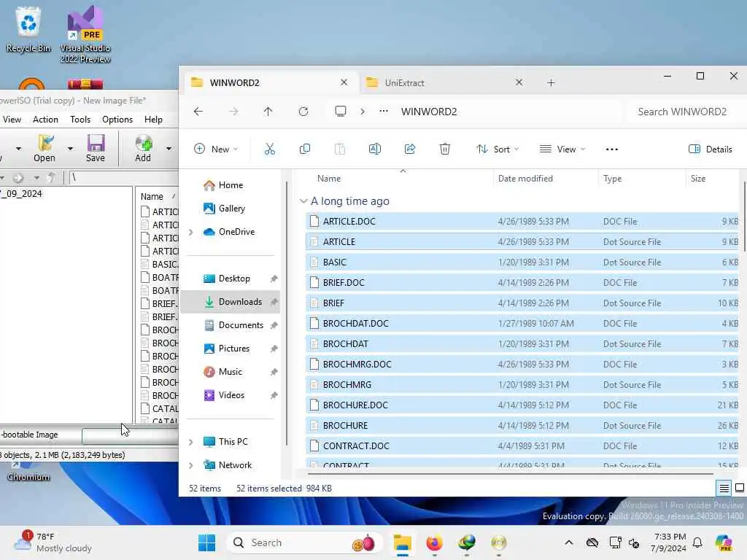Show hidden system tray icons

(x=569, y=542)
